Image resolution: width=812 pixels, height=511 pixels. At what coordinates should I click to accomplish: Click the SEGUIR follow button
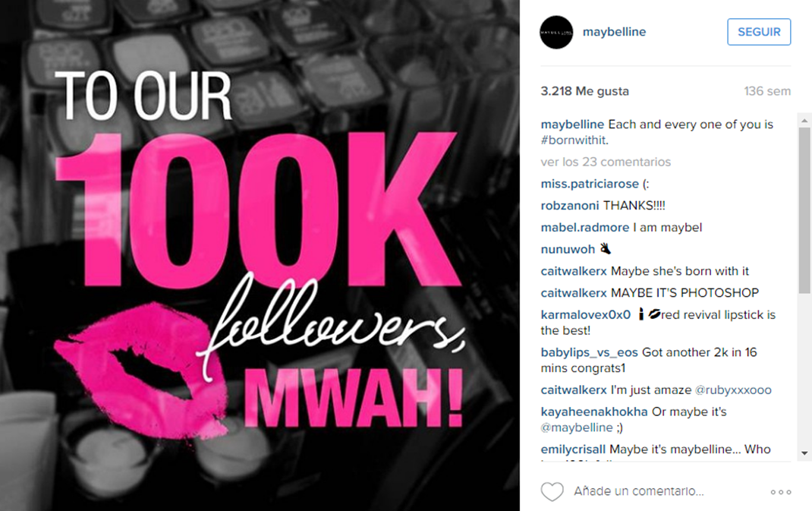(x=759, y=32)
